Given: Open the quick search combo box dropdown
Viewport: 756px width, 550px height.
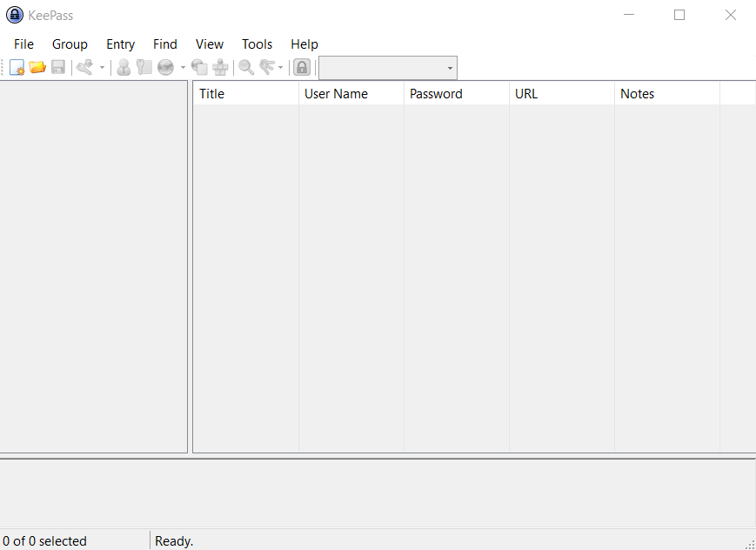Looking at the screenshot, I should pyautogui.click(x=451, y=67).
